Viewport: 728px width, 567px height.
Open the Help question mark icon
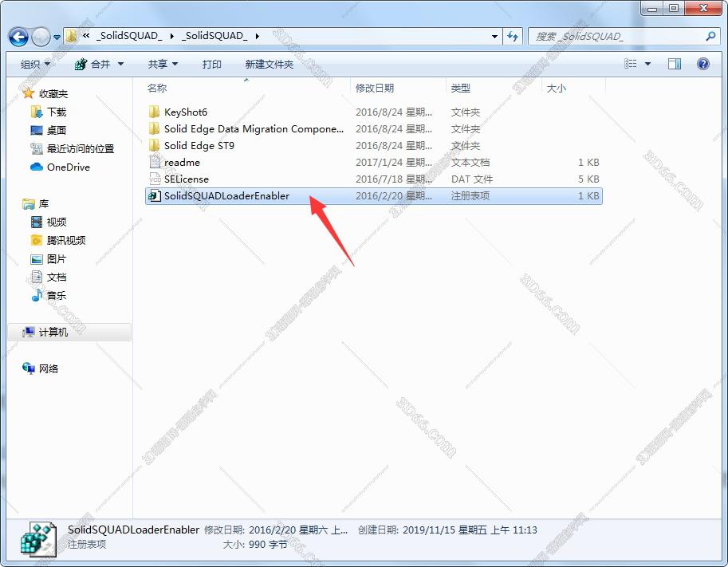(703, 64)
